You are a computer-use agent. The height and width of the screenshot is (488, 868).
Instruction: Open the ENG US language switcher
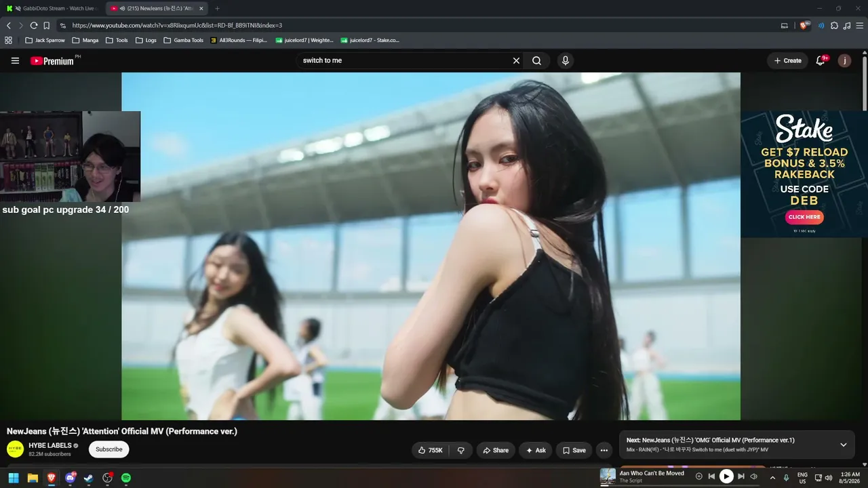tap(802, 478)
